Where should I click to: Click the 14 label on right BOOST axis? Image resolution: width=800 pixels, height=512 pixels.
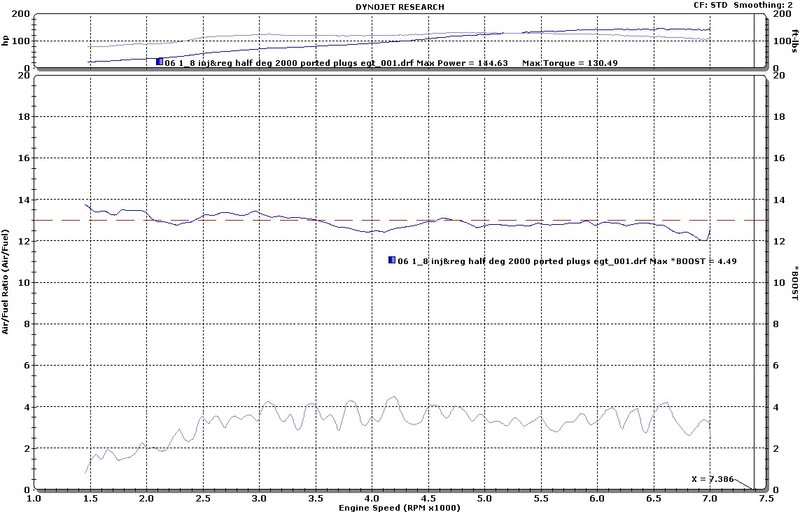tap(779, 199)
